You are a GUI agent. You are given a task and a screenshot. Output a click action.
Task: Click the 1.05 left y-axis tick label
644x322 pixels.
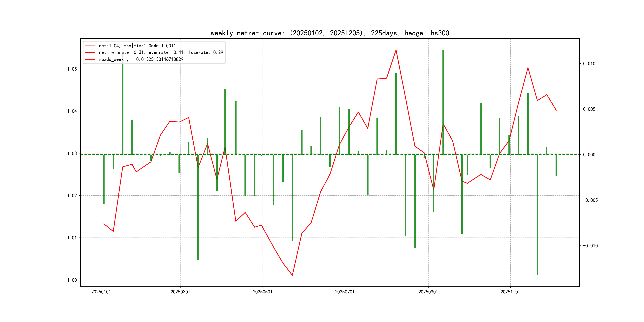coord(72,69)
